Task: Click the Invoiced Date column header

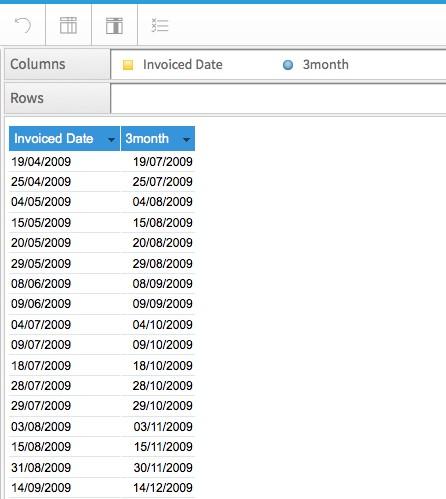Action: [54, 139]
